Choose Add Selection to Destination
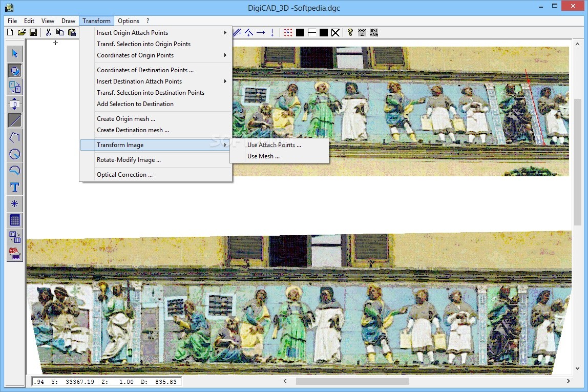 point(156,104)
